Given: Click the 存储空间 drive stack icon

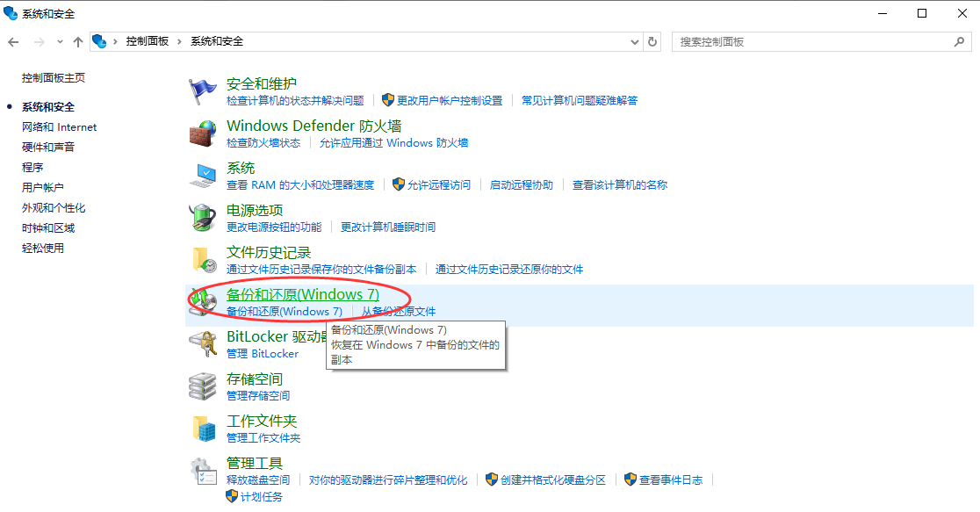Looking at the screenshot, I should pos(202,386).
